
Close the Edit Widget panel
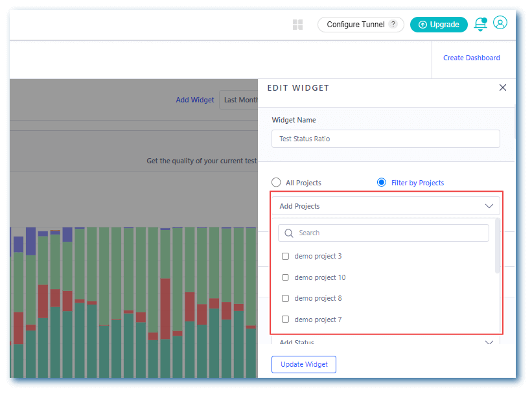503,88
